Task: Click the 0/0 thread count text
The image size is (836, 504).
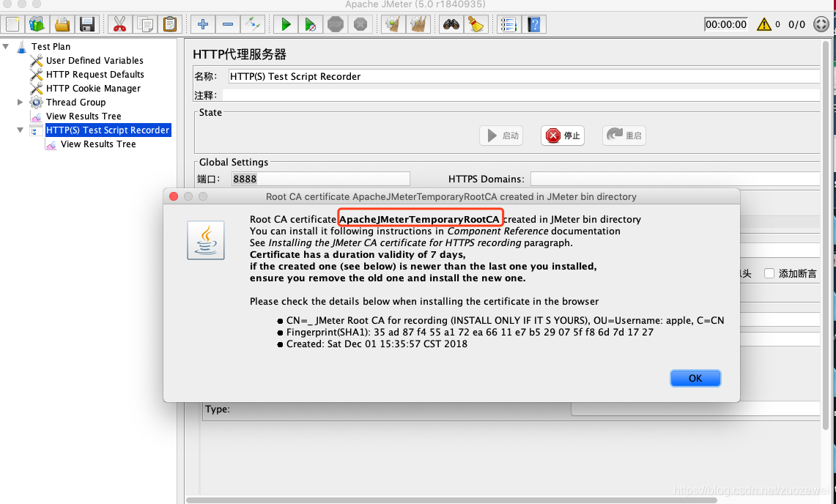Action: coord(796,24)
